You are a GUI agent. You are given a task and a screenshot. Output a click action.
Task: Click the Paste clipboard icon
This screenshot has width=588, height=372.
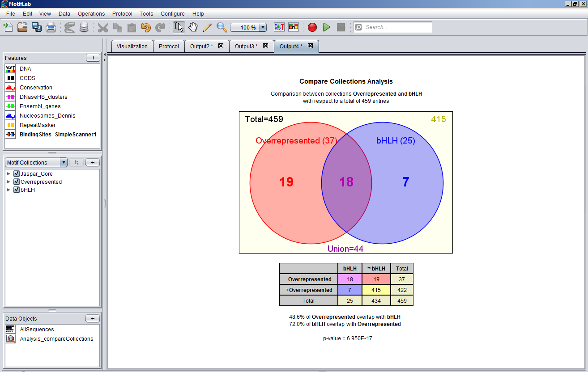tap(132, 27)
